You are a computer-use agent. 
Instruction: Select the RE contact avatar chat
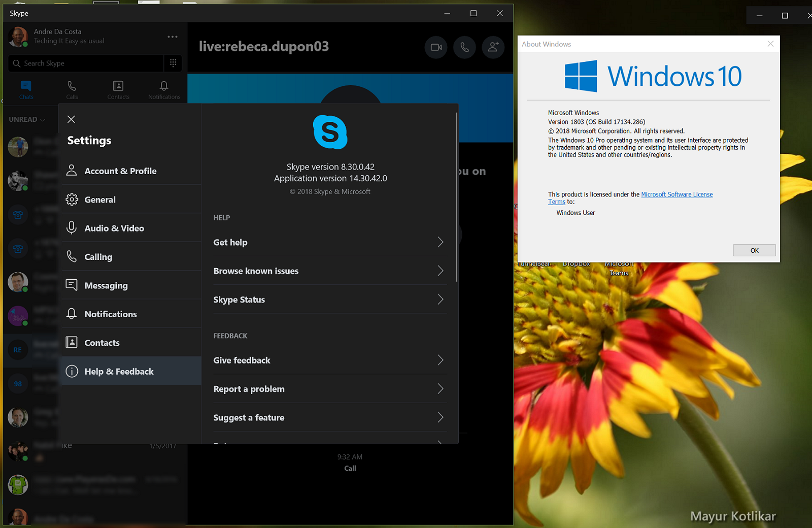(x=18, y=350)
